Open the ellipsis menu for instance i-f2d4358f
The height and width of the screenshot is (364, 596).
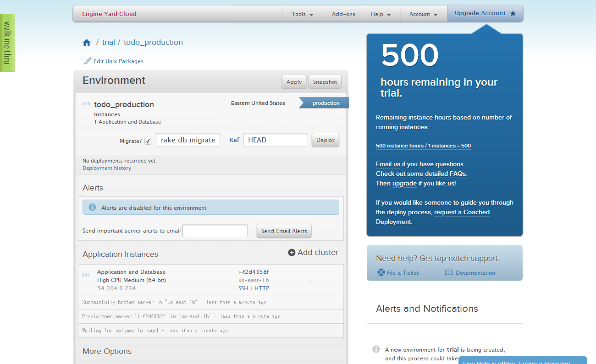point(310,281)
